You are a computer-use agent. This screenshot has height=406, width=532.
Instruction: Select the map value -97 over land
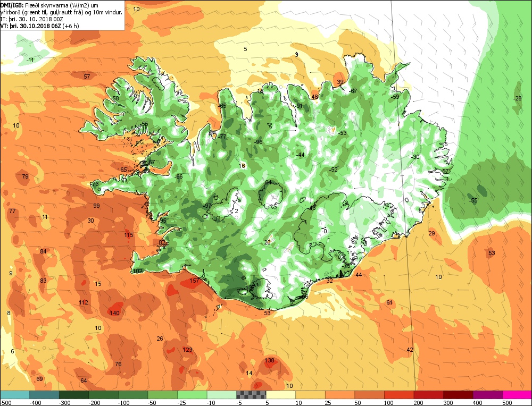click(x=207, y=206)
